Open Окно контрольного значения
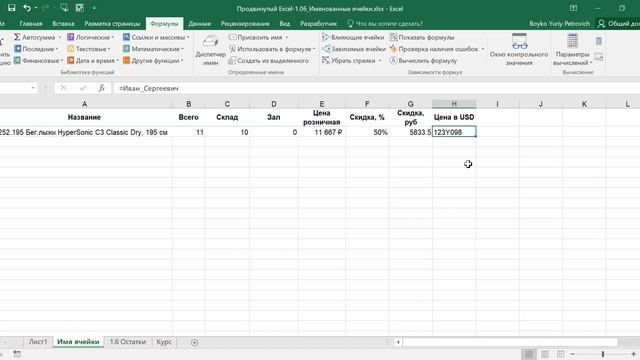This screenshot has height=360, width=640. (519, 50)
